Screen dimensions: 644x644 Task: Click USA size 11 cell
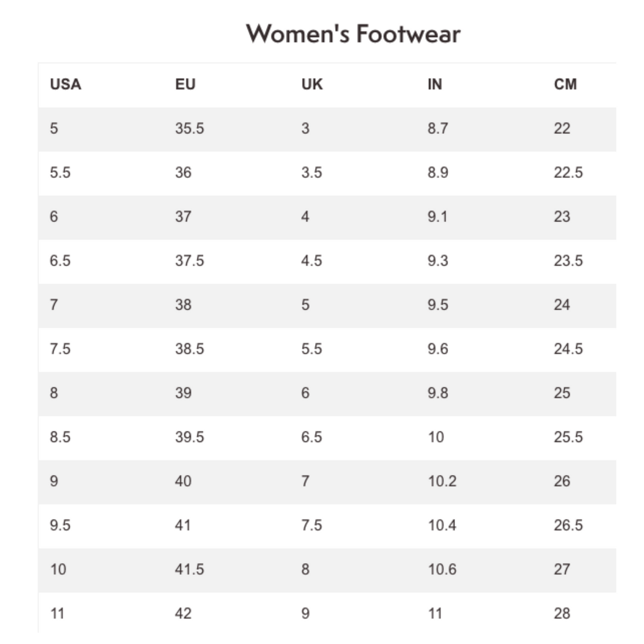(57, 613)
